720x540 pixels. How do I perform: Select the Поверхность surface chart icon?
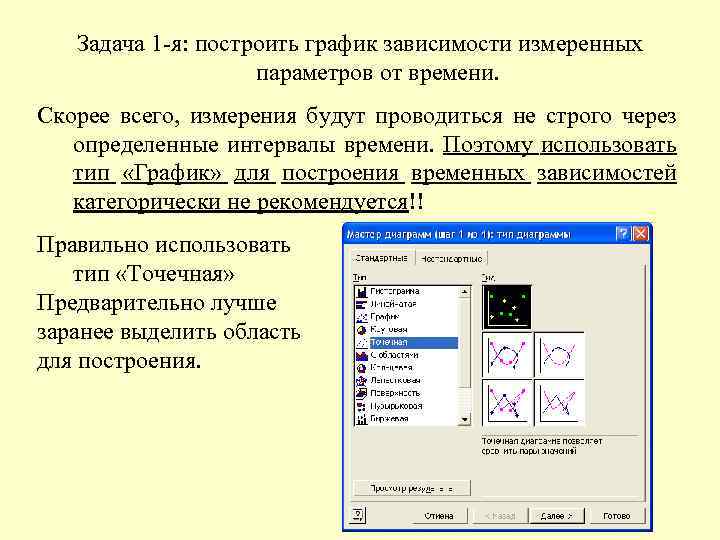tap(362, 394)
